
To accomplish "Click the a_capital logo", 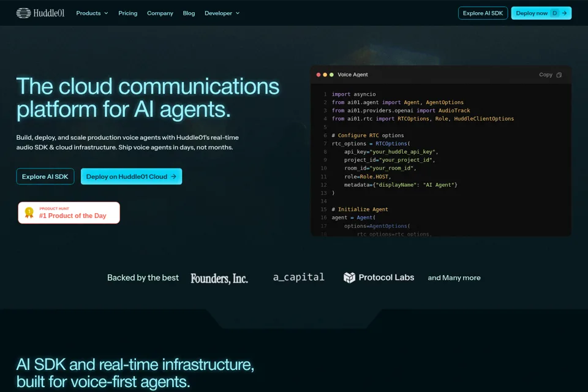I will click(298, 277).
